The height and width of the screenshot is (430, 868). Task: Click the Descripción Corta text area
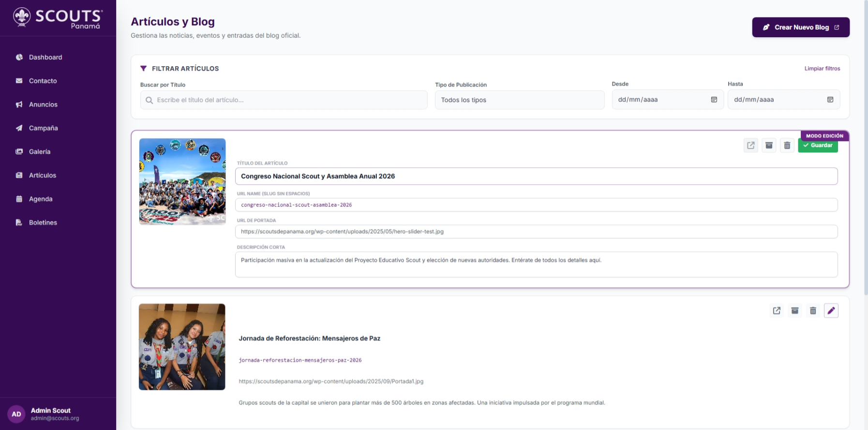(536, 265)
